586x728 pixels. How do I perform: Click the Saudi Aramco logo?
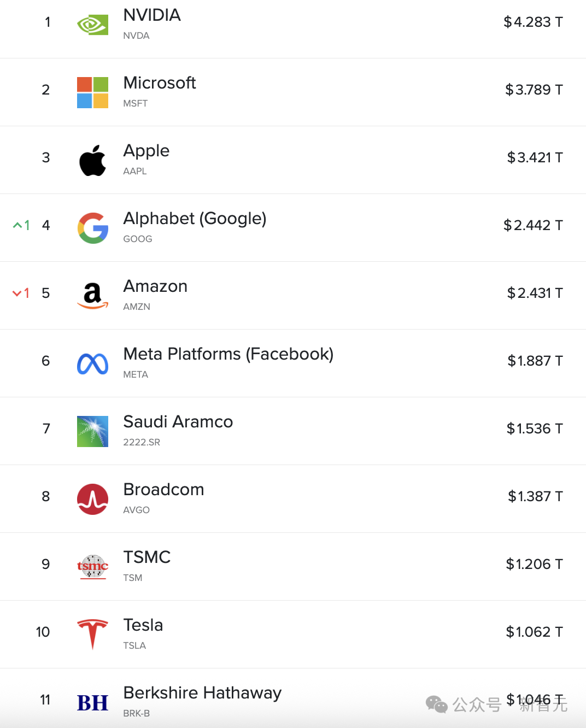[x=92, y=431]
